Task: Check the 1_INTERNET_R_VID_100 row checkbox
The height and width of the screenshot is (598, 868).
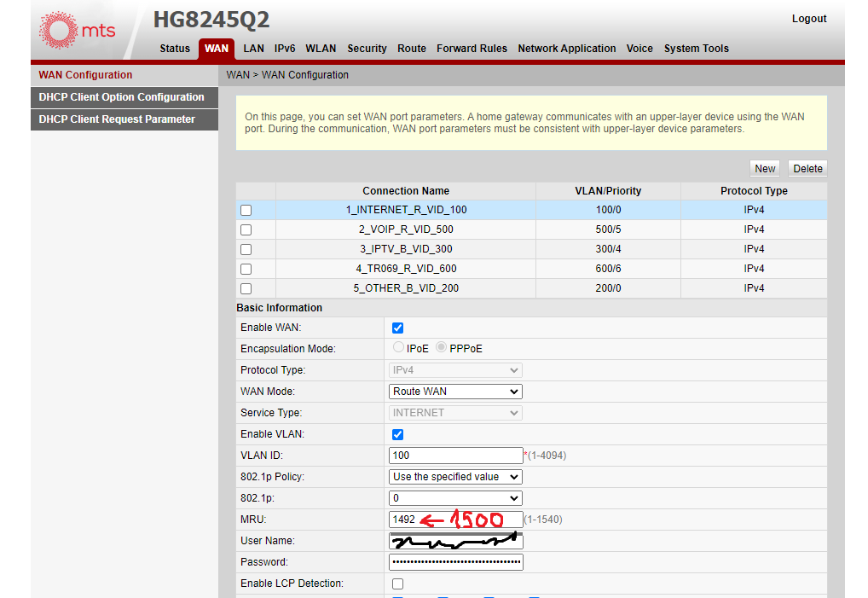Action: pos(246,210)
